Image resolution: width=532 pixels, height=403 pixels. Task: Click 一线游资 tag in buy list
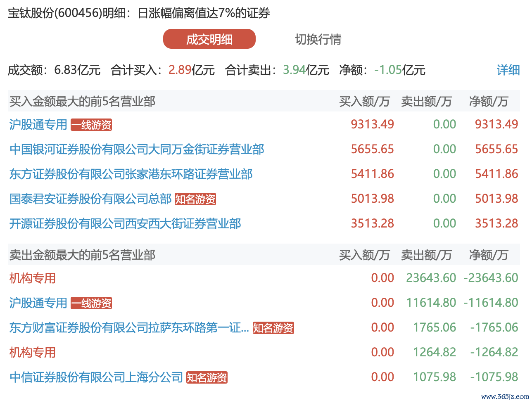[91, 125]
